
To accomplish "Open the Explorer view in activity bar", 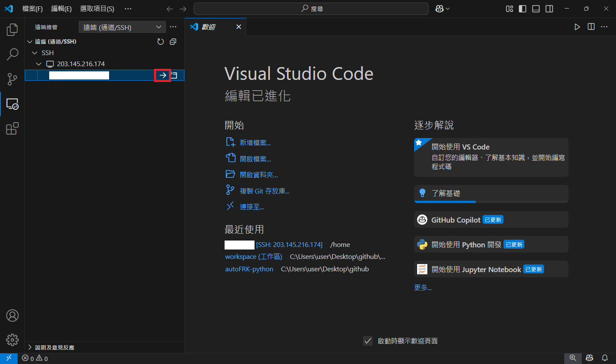I will click(12, 29).
